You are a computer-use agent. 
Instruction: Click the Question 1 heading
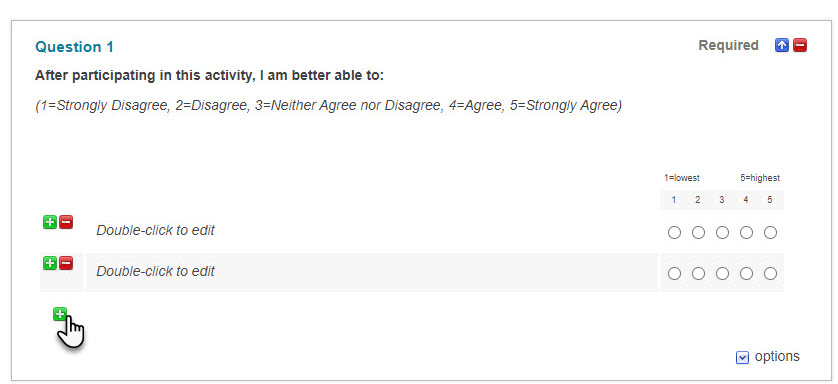(74, 47)
